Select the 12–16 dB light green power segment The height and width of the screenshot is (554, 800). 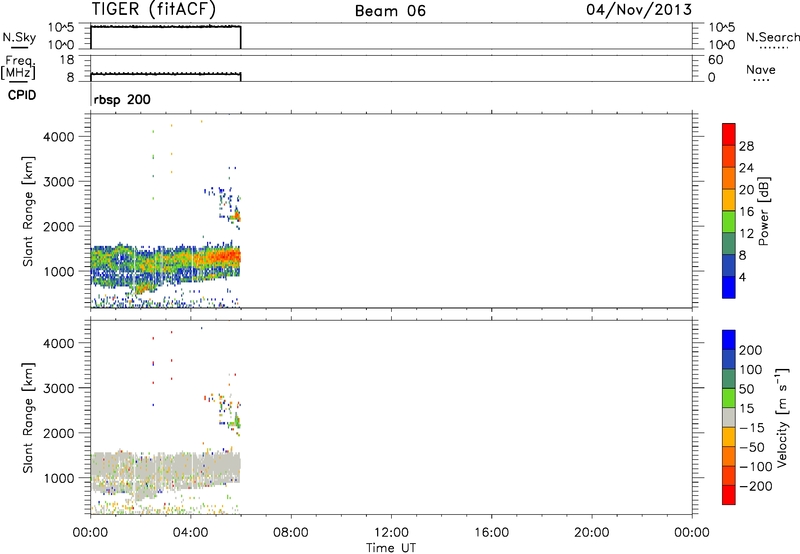coord(729,221)
